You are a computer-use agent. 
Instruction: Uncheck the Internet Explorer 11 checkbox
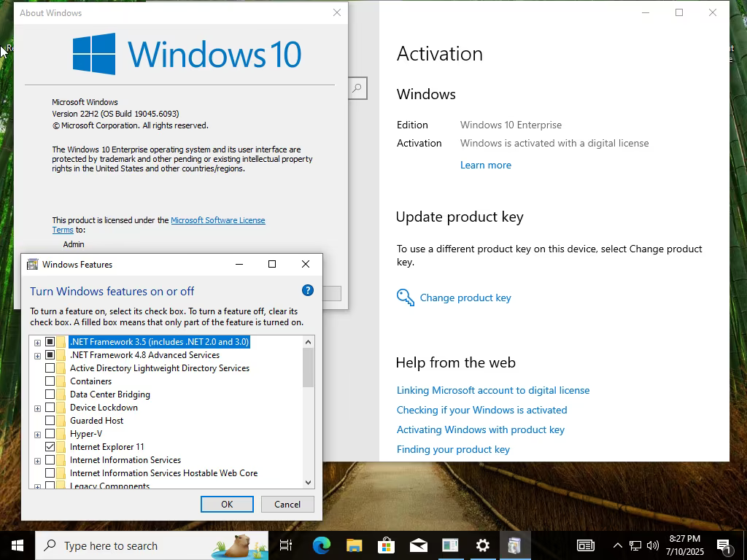pyautogui.click(x=50, y=447)
